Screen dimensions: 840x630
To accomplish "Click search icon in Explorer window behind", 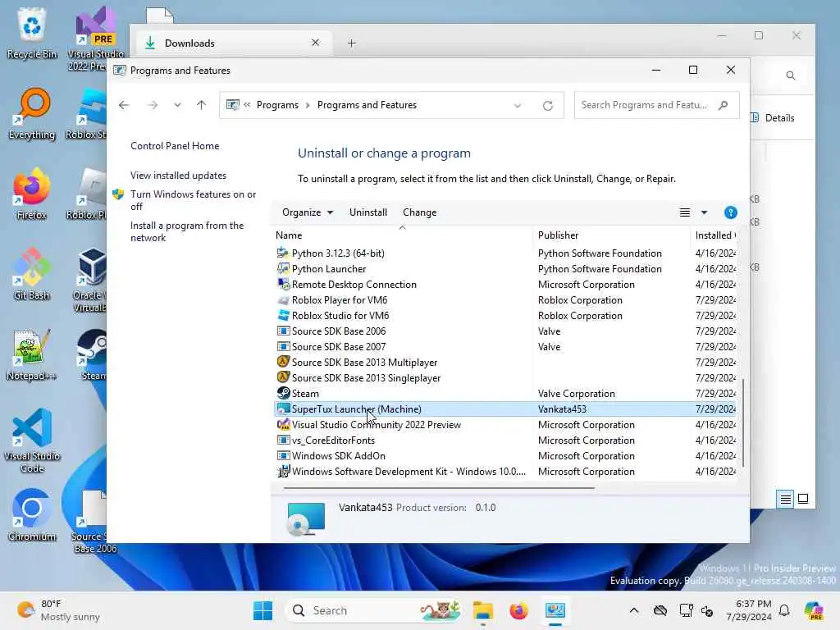I will (791, 75).
